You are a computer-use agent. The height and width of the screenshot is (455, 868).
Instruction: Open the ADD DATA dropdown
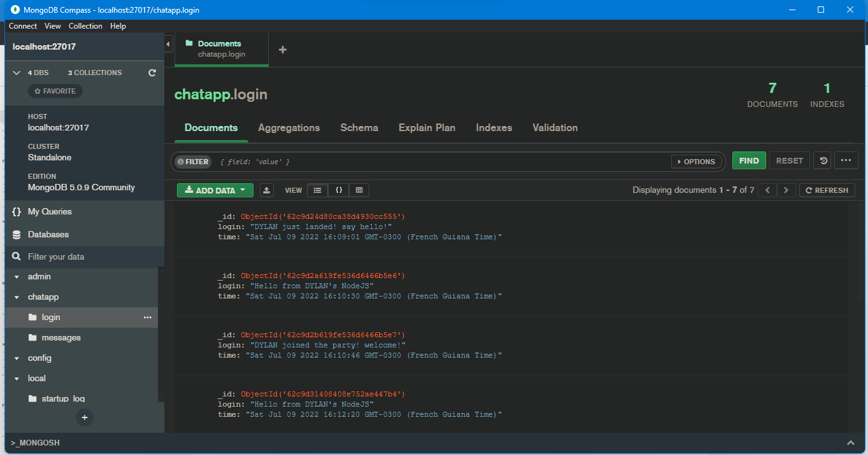coord(215,190)
